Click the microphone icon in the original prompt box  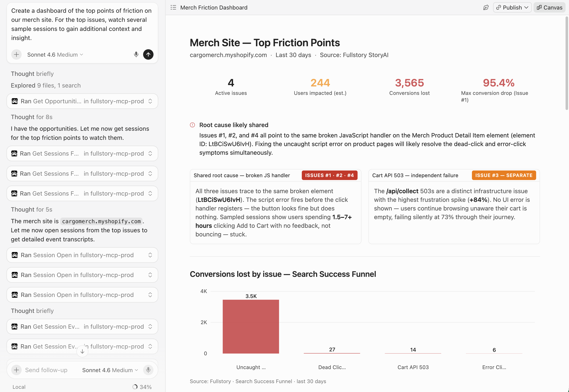point(136,54)
